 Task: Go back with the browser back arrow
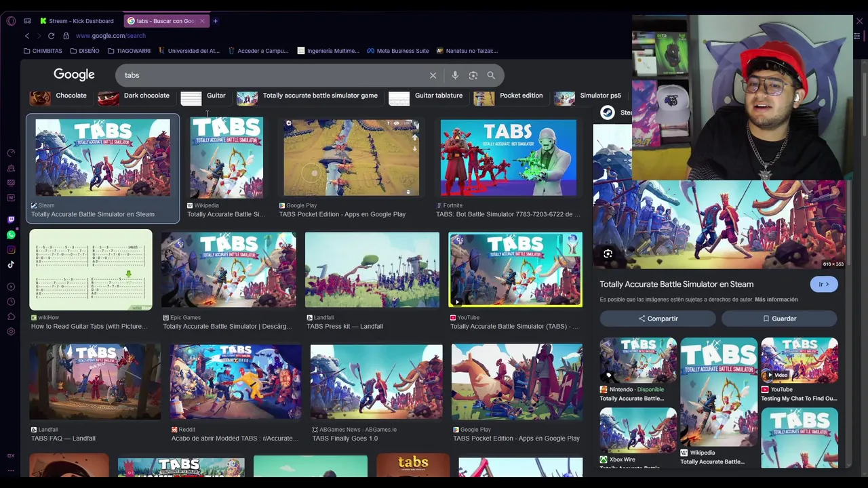[27, 36]
